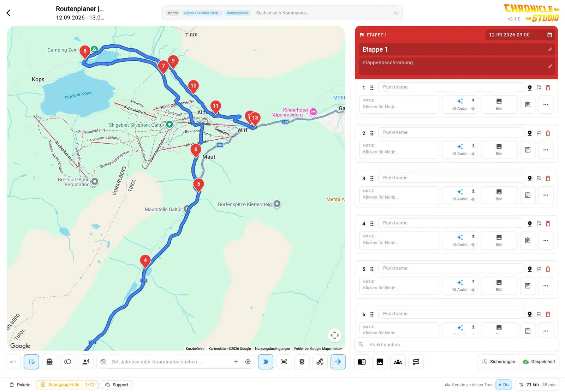Click the Punktname field of point 5
This screenshot has width=565, height=392.
tap(451, 269)
